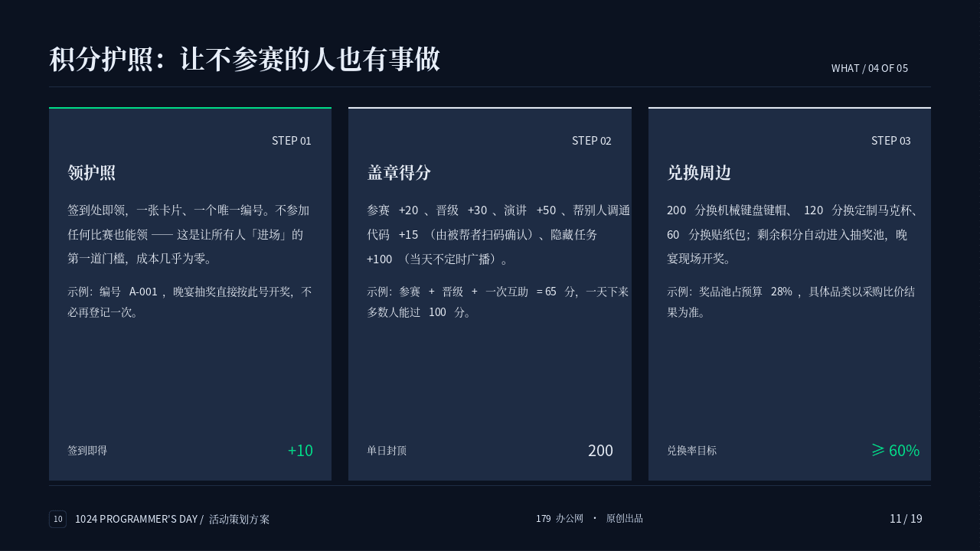980x551 pixels.
Task: Click the green ≥ 60% value
Action: pyautogui.click(x=896, y=451)
